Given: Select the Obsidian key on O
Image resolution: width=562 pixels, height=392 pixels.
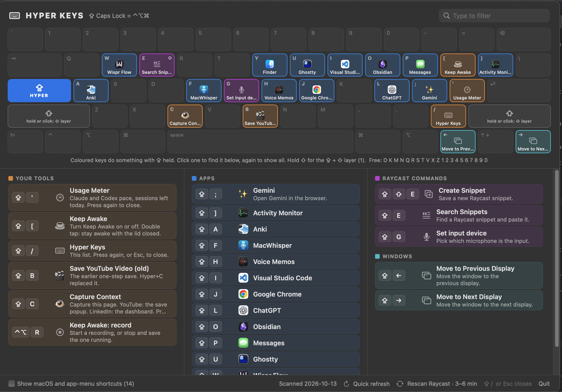Looking at the screenshot, I should [382, 65].
